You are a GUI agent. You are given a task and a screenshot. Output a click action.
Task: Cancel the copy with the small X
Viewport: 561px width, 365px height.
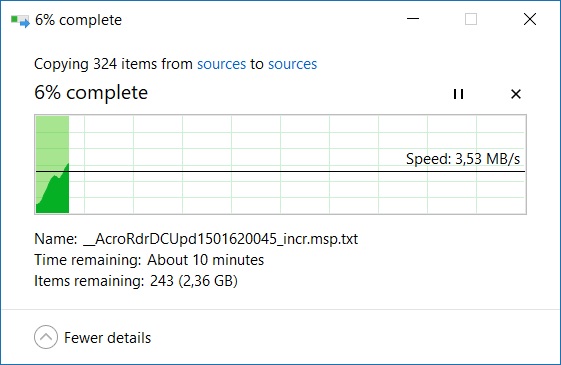coord(516,94)
